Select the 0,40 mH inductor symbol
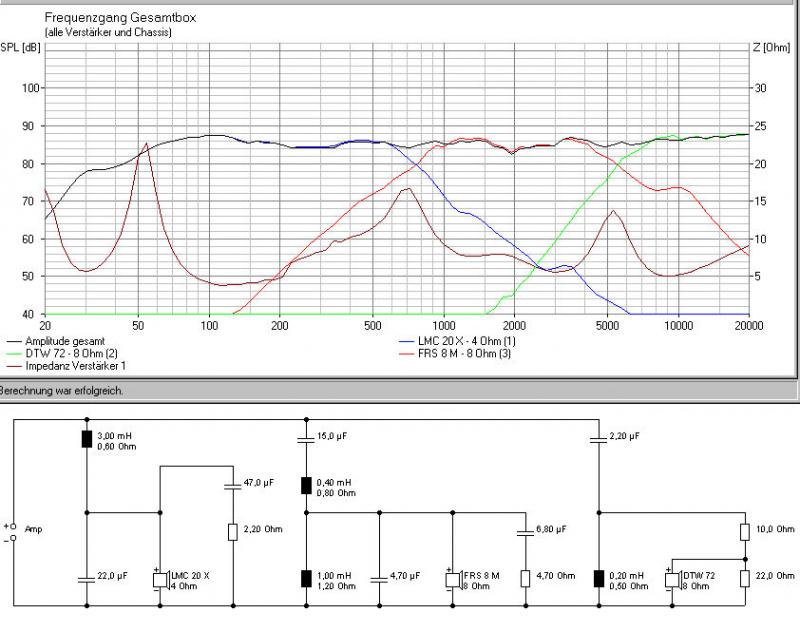Viewport: 800px width, 632px height. coord(306,486)
